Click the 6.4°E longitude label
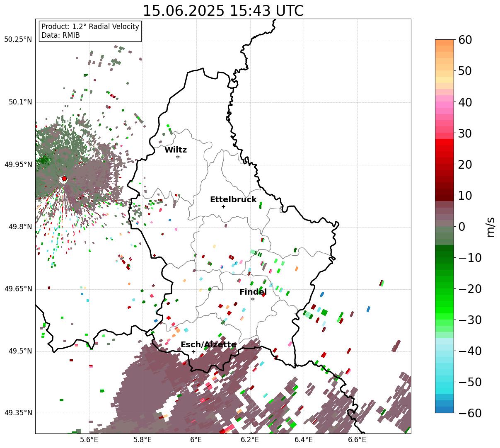Viewport: 500px width, 448px height. (304, 440)
